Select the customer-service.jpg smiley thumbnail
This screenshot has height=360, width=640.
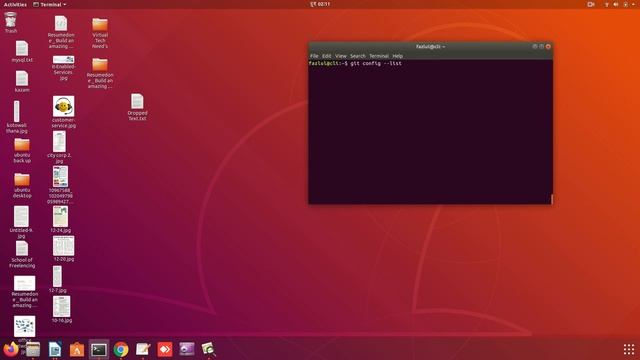(x=64, y=107)
